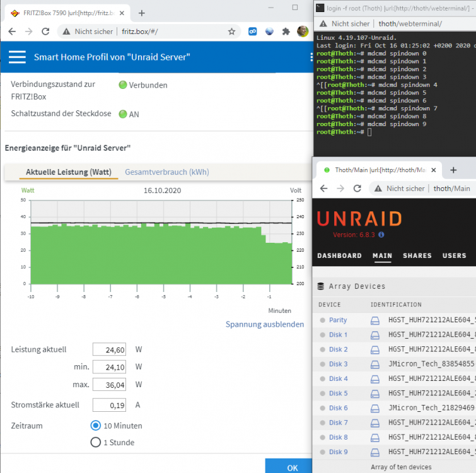This screenshot has width=476, height=473.
Task: Open the Disk 6 device link
Action: pos(338,408)
